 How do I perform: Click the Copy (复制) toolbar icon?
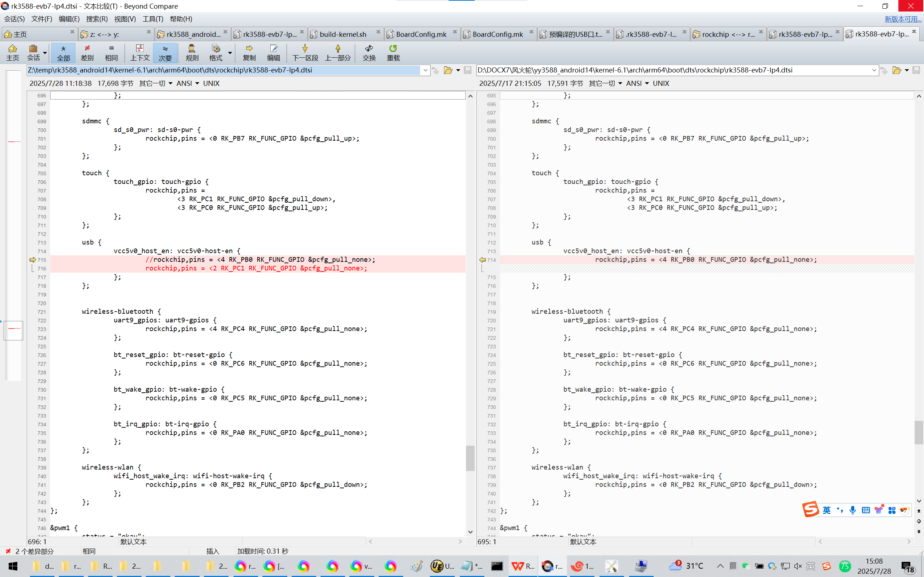[249, 49]
